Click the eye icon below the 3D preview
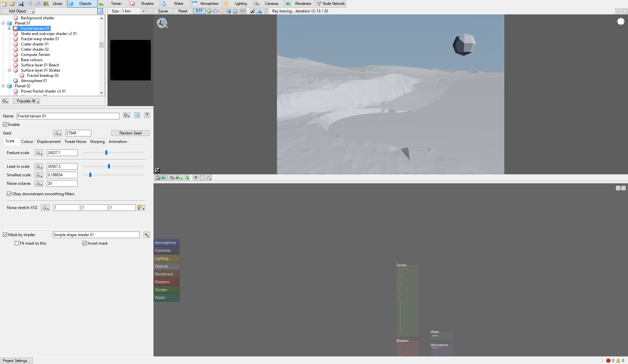The image size is (628, 364). [195, 178]
